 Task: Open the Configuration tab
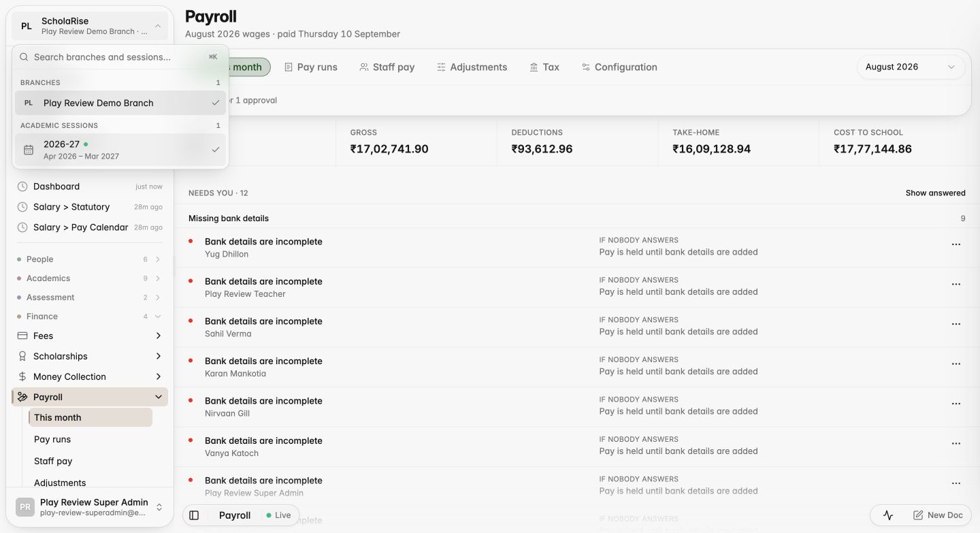(x=619, y=67)
